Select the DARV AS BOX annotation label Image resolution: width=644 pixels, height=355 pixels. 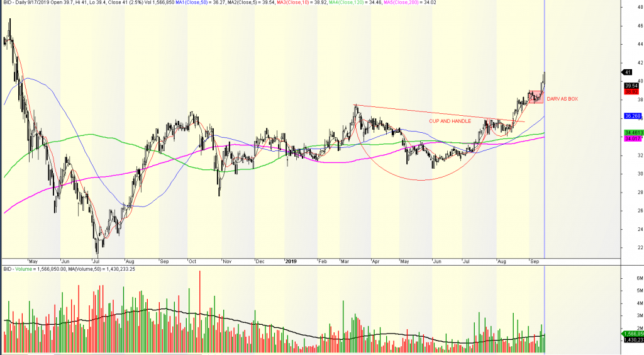562,99
